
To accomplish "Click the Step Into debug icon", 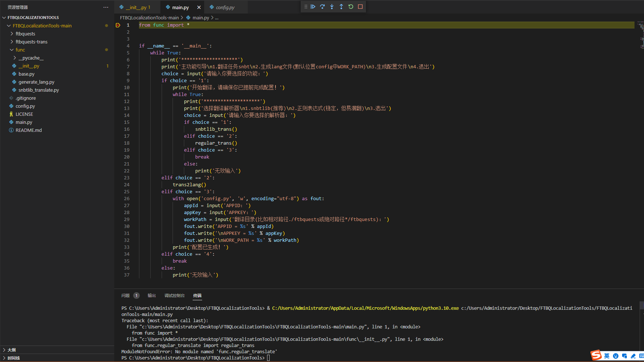I will click(x=332, y=6).
